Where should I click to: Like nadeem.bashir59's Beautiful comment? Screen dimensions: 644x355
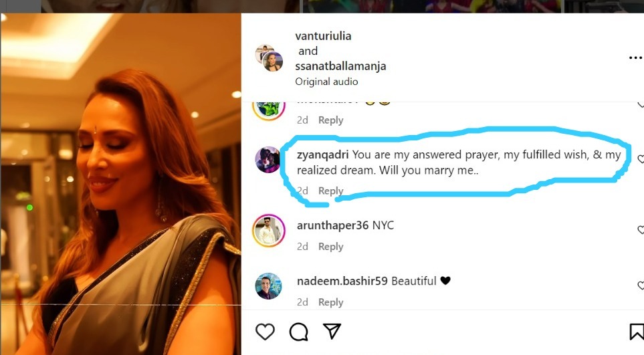pos(641,285)
